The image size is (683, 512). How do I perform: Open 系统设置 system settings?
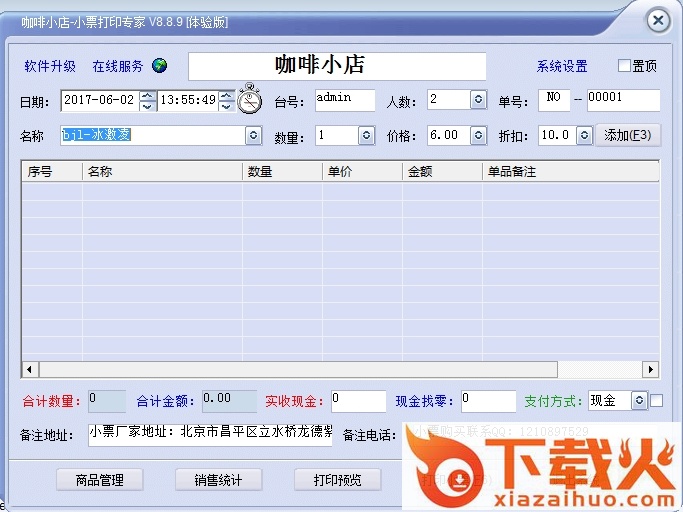pyautogui.click(x=562, y=66)
